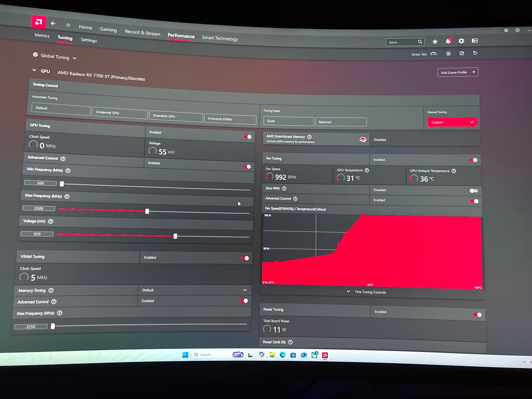Open help for GPU Tuning Max Frequency

pyautogui.click(x=67, y=197)
